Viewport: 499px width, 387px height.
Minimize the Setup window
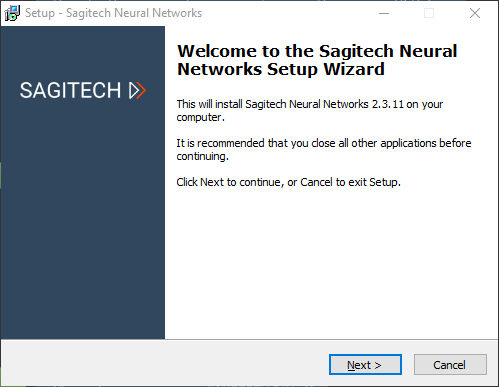(384, 13)
